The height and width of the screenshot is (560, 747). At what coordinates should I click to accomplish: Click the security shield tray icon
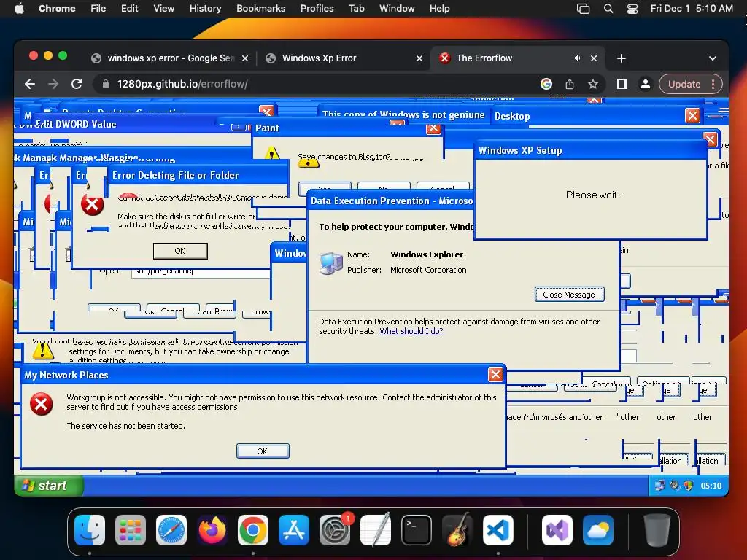point(688,486)
